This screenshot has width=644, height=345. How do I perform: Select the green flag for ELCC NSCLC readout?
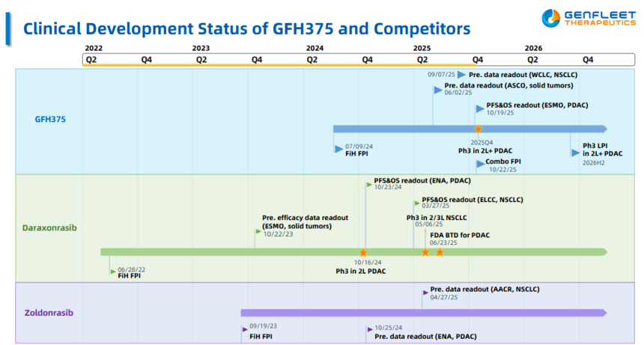[x=416, y=203]
